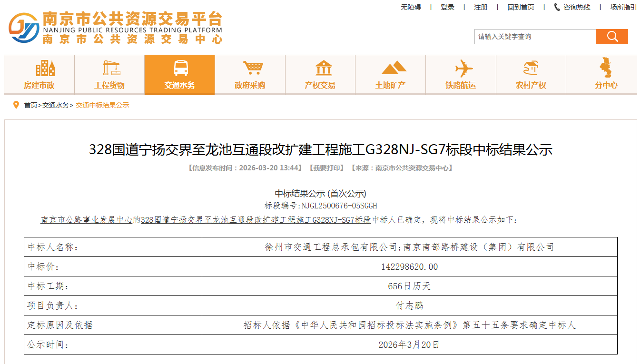Open the 产权交易 bank building icon
Image resolution: width=641 pixels, height=364 pixels.
(x=323, y=68)
